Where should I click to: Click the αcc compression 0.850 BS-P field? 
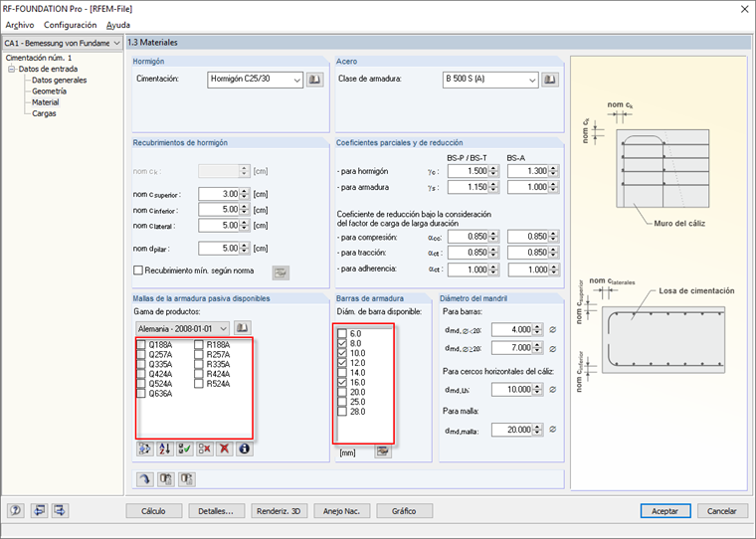469,237
